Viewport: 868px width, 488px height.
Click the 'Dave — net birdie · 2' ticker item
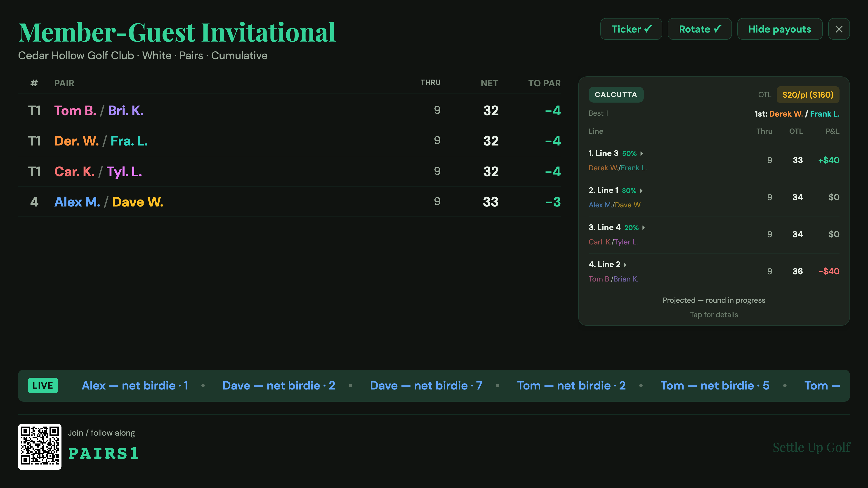point(279,386)
